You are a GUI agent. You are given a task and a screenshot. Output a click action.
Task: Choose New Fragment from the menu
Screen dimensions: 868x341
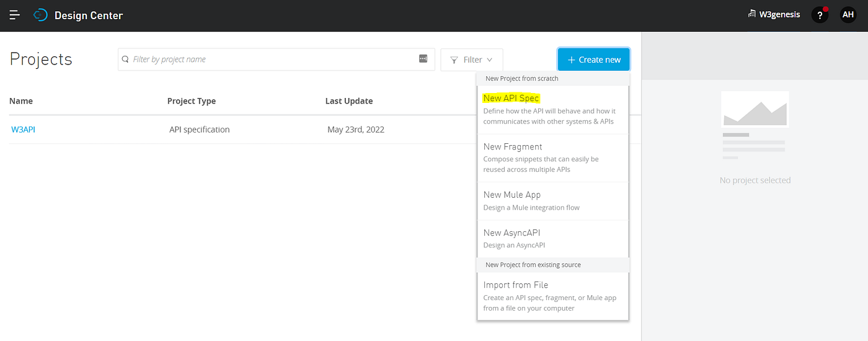point(553,158)
